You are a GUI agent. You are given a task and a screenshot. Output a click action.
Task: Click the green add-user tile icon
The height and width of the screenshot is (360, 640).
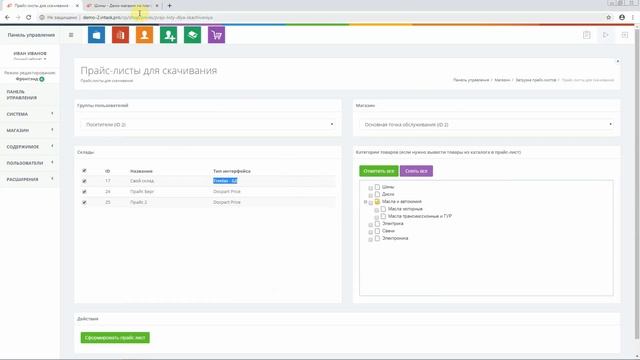point(169,35)
